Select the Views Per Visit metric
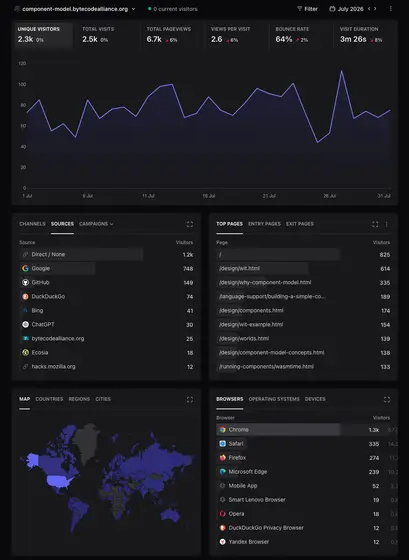 (x=236, y=35)
